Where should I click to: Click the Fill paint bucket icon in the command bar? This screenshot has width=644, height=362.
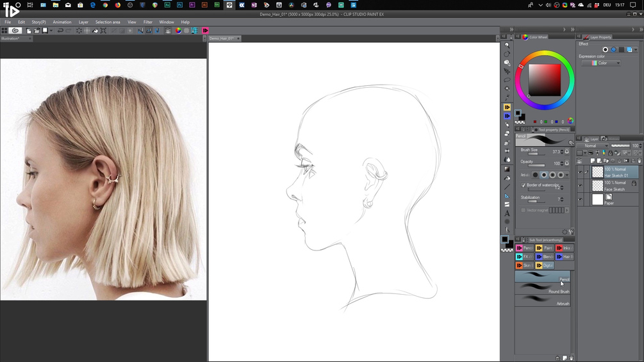click(95, 31)
